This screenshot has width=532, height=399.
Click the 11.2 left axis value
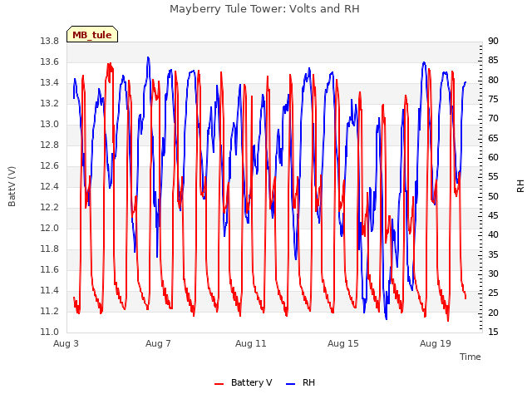tap(50, 311)
